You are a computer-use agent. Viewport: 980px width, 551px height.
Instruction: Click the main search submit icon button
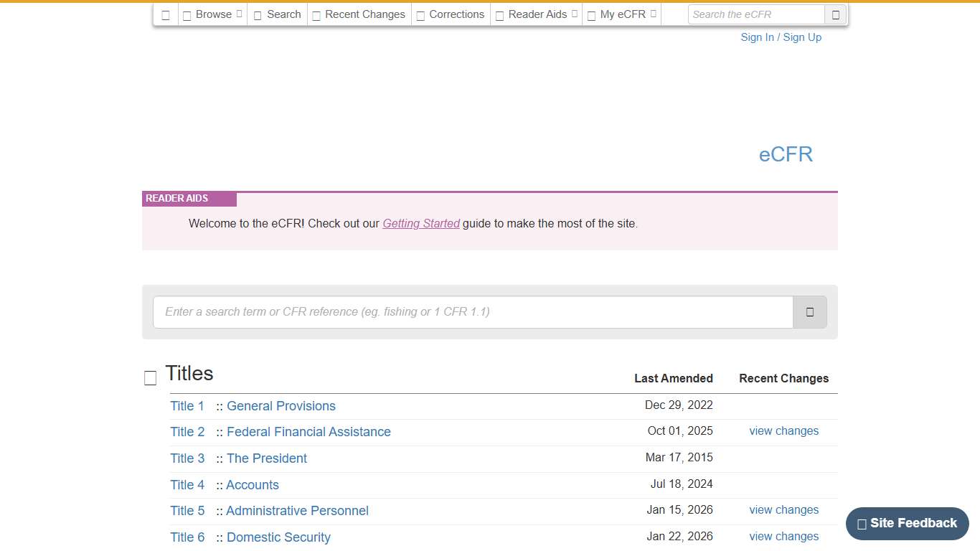tap(809, 312)
